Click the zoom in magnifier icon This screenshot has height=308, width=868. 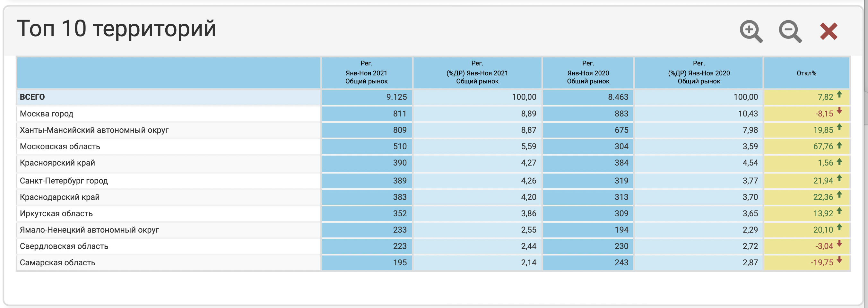point(751,31)
